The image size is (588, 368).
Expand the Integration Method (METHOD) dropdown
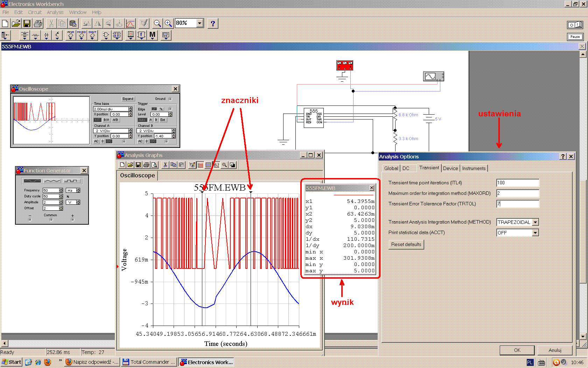pyautogui.click(x=535, y=222)
